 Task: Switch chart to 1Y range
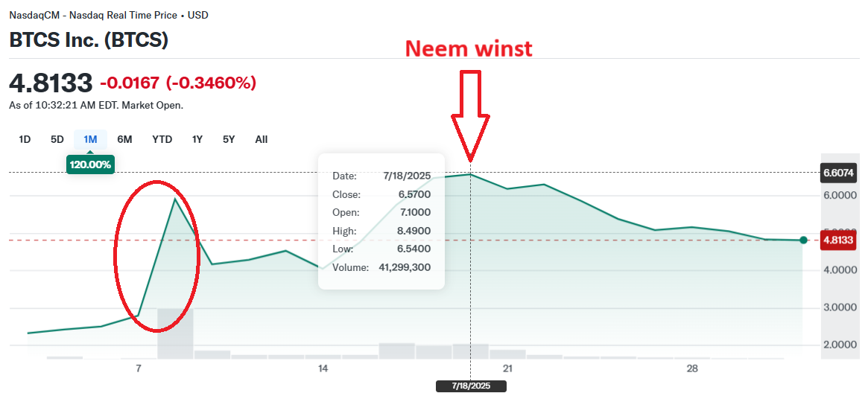[197, 139]
